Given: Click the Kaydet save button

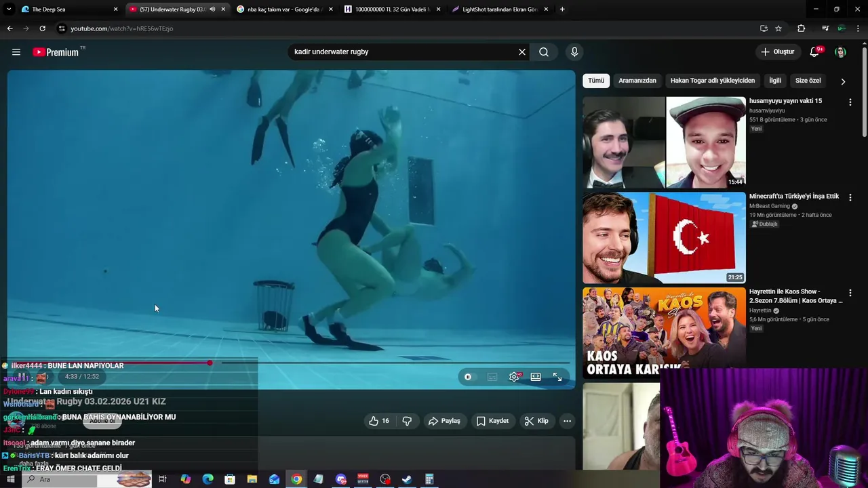Looking at the screenshot, I should (x=492, y=421).
